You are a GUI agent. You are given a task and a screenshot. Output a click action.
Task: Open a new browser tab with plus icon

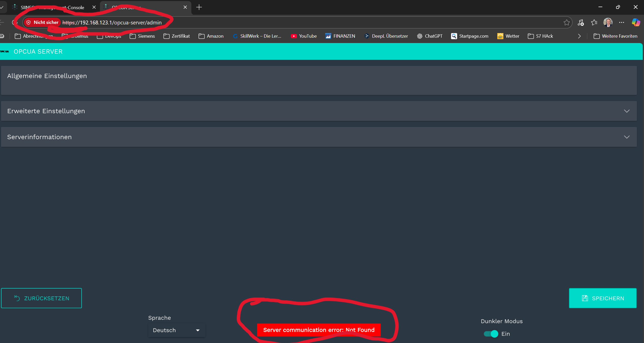[199, 7]
